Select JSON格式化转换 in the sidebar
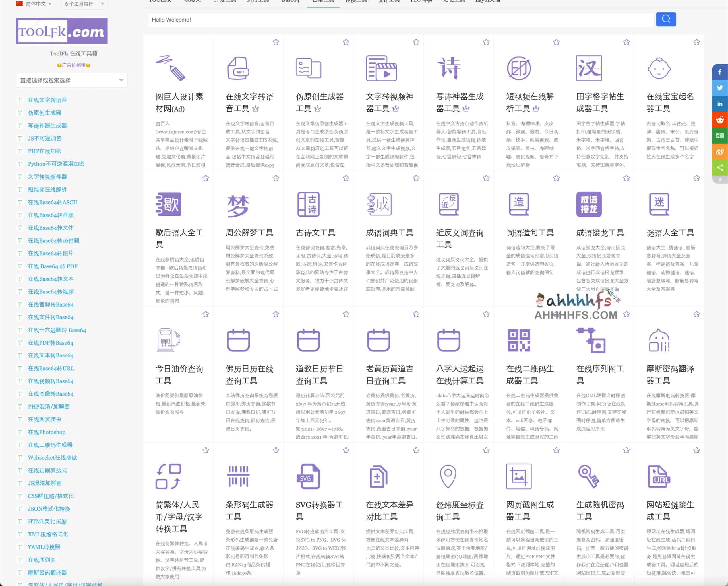 pos(49,509)
